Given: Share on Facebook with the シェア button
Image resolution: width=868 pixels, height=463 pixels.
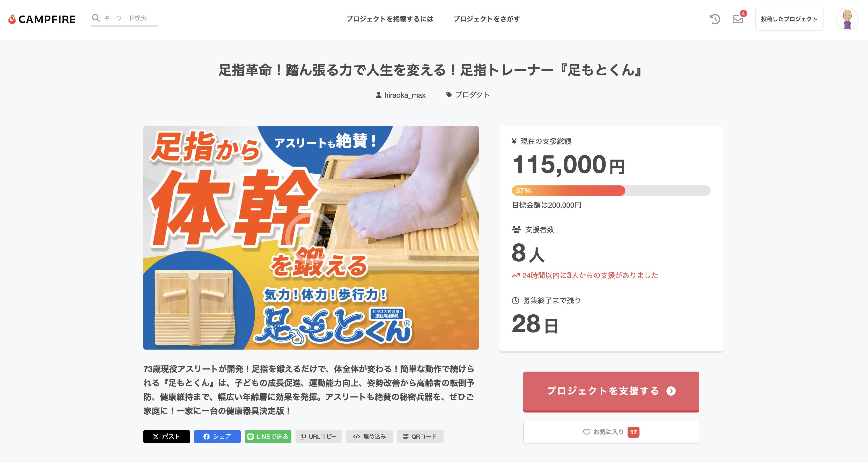Looking at the screenshot, I should tap(217, 436).
